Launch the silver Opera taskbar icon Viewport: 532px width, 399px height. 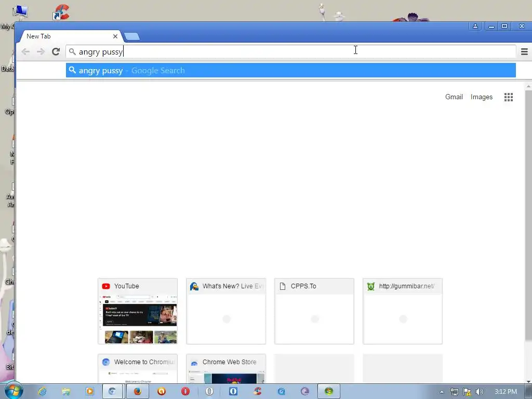point(209,392)
